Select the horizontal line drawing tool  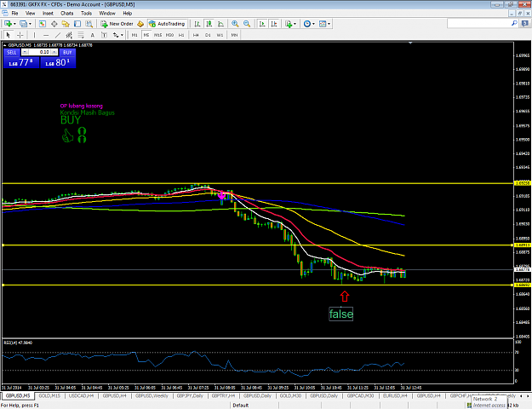tap(46, 35)
